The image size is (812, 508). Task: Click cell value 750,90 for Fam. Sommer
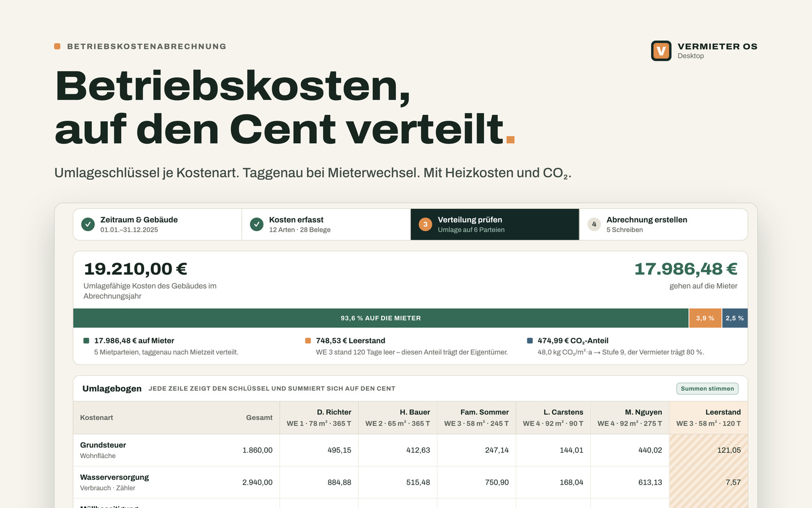(x=497, y=482)
